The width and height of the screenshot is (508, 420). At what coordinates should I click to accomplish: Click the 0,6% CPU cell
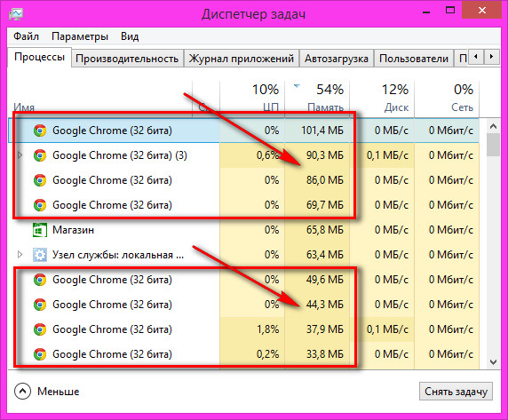pyautogui.click(x=252, y=155)
